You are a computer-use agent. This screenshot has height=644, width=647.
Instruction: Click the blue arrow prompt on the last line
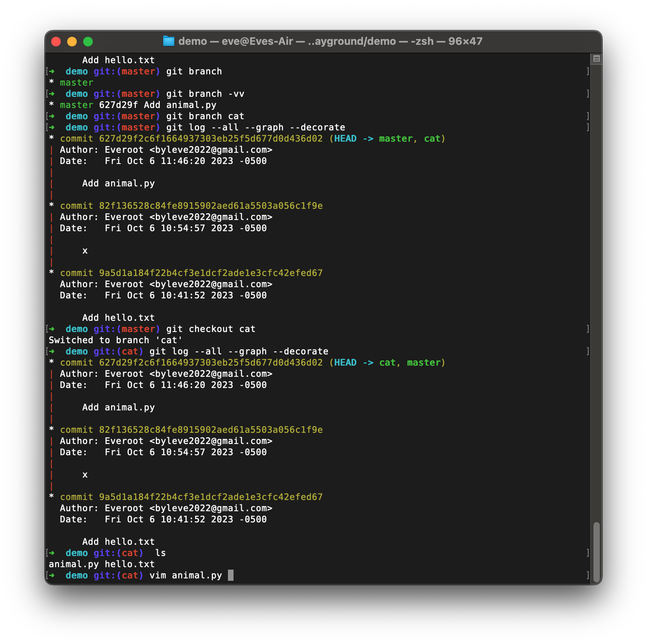(52, 575)
